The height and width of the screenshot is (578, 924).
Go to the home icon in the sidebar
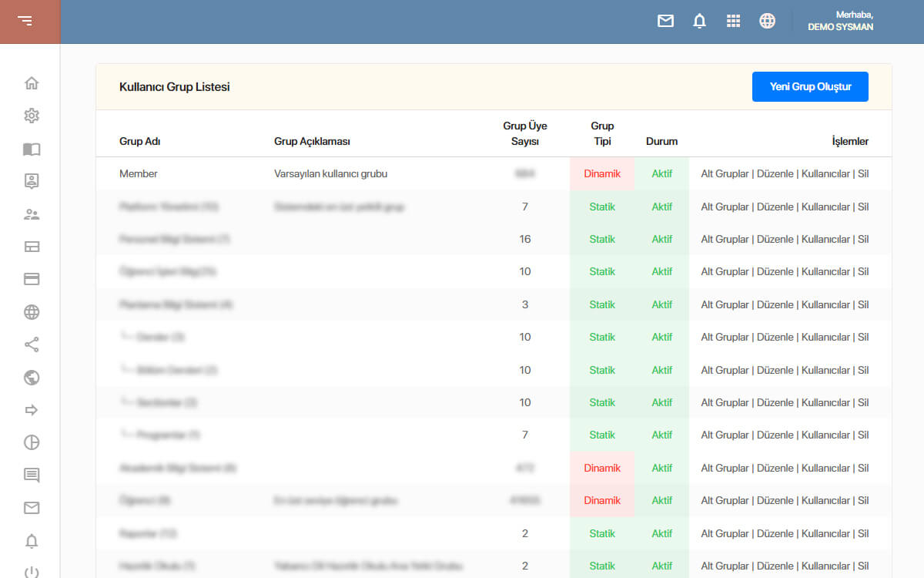point(32,83)
